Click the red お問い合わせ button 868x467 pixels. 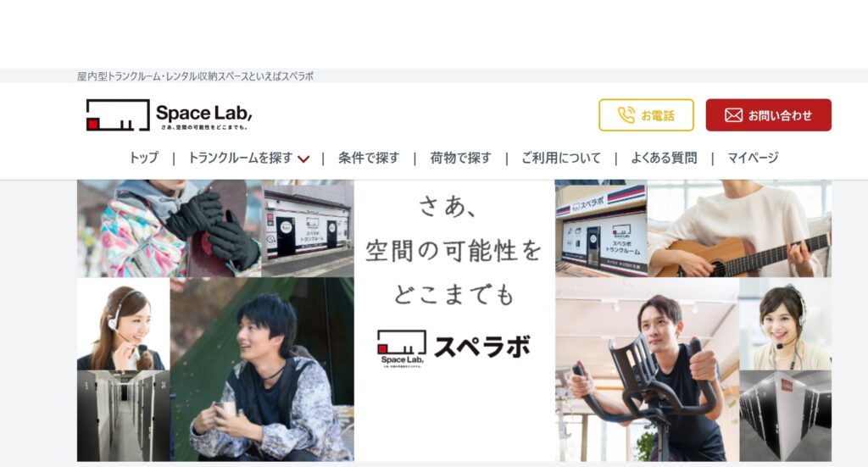tap(768, 115)
